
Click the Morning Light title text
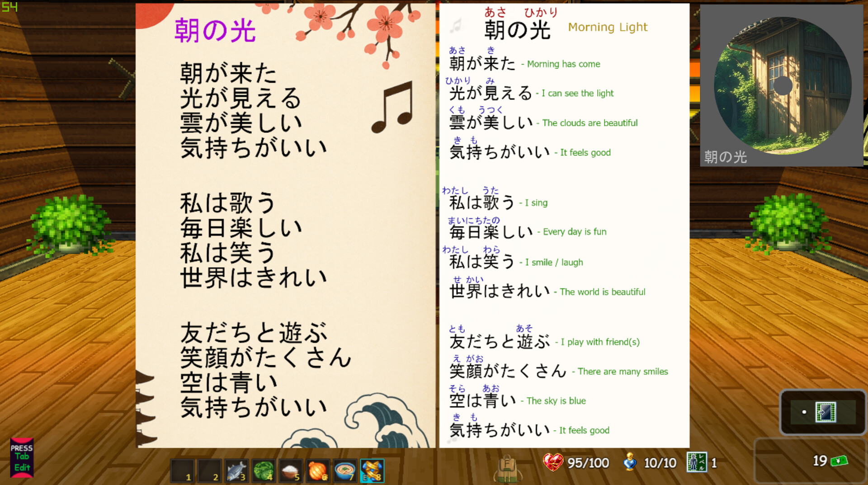click(608, 27)
